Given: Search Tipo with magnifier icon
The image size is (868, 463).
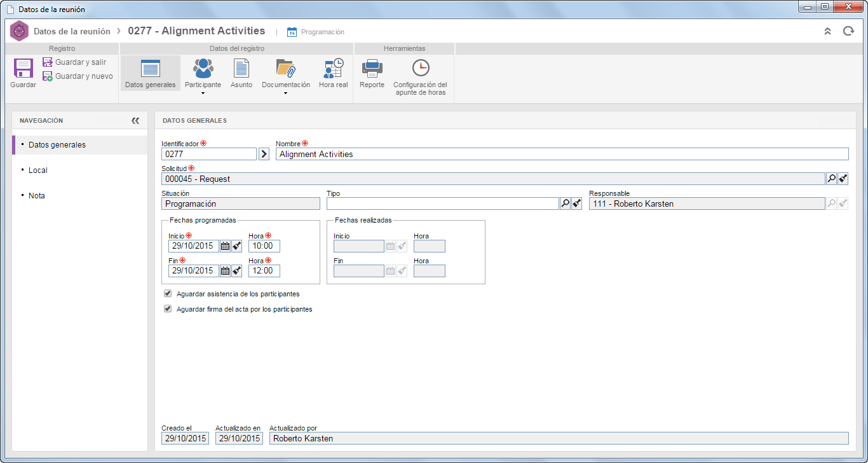Looking at the screenshot, I should (565, 204).
